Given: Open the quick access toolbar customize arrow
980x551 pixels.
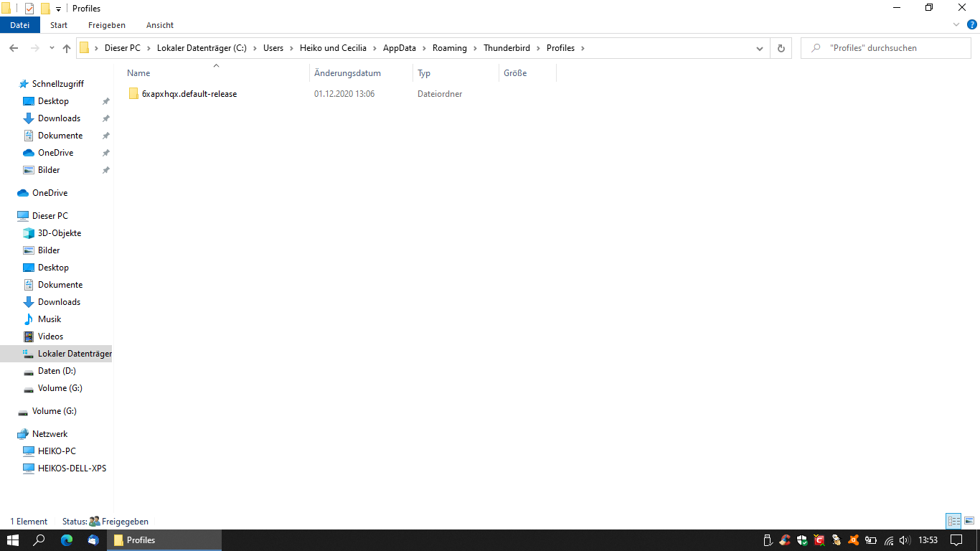Looking at the screenshot, I should point(58,9).
